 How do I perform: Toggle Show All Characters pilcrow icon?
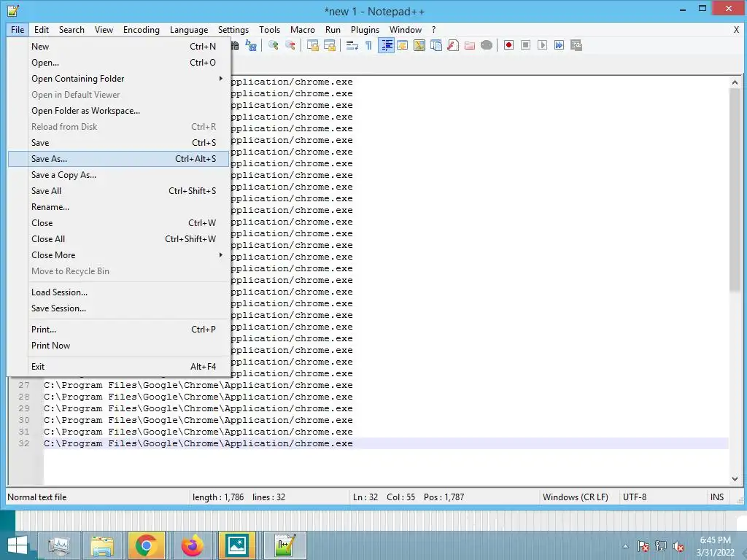coord(368,45)
